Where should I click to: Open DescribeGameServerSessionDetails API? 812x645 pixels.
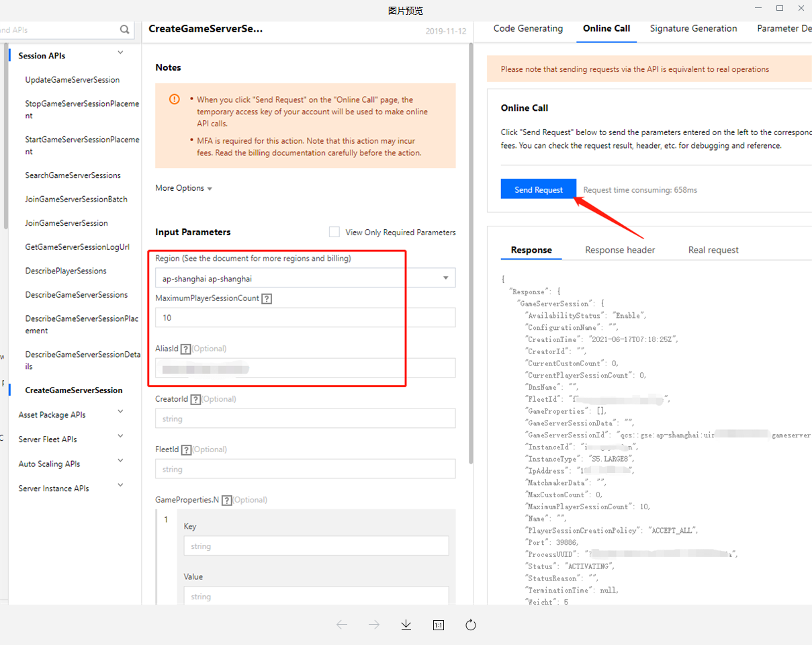[83, 360]
